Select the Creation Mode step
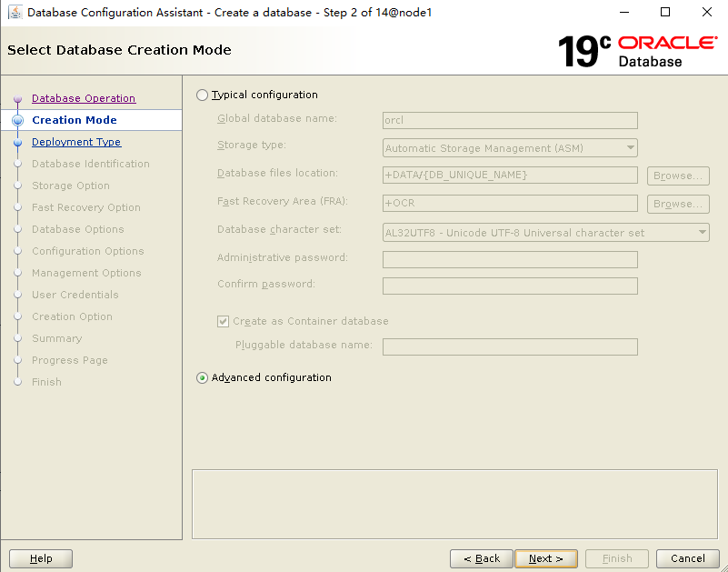The image size is (728, 572). tap(75, 120)
